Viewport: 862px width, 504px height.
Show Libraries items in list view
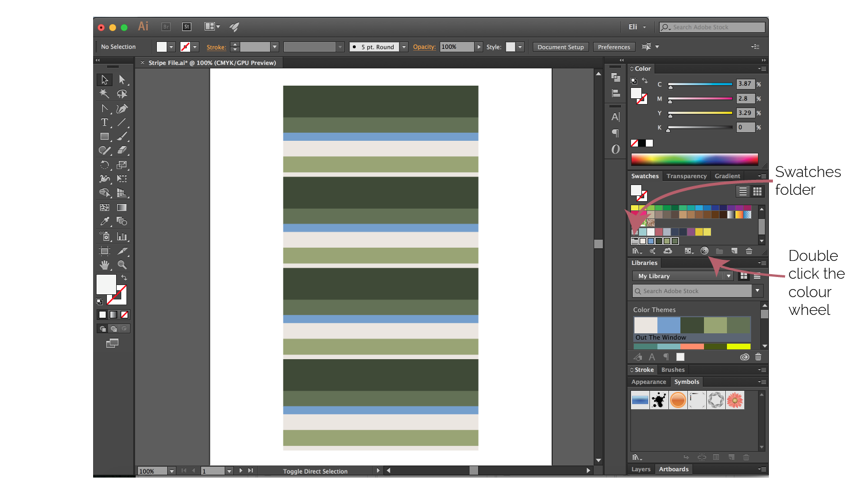[x=757, y=276]
